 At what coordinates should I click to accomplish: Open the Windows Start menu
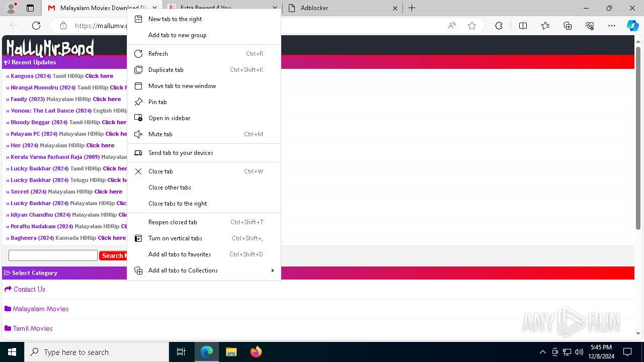[12, 352]
